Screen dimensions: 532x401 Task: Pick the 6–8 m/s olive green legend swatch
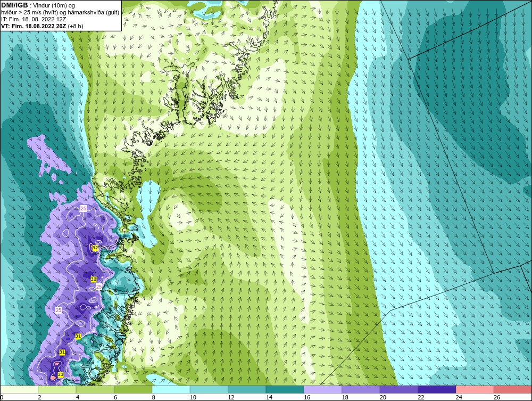[x=133, y=389]
